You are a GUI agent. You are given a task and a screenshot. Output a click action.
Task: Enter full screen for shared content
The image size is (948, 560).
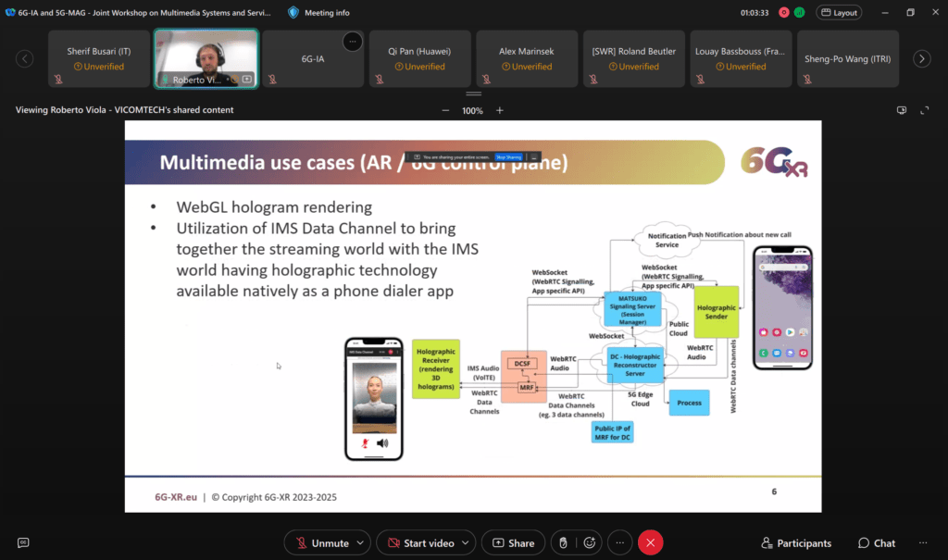coord(924,110)
